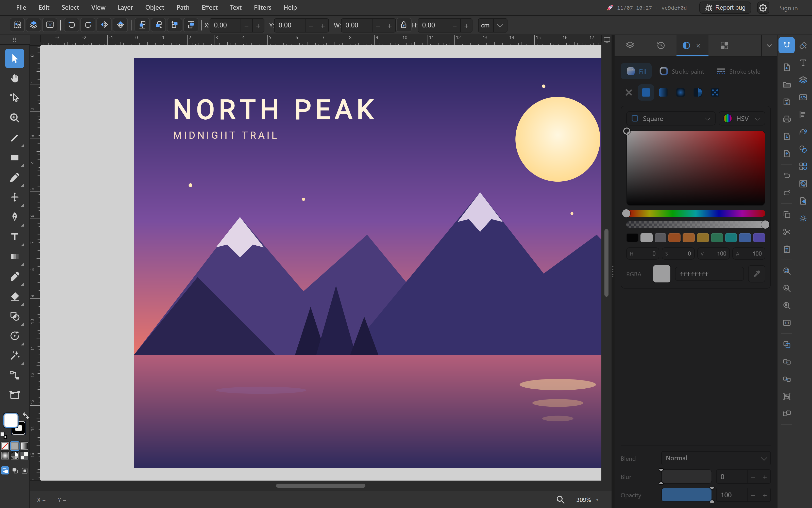Select the Rectangle shape tool
This screenshot has height=508, width=812.
pyautogui.click(x=14, y=157)
